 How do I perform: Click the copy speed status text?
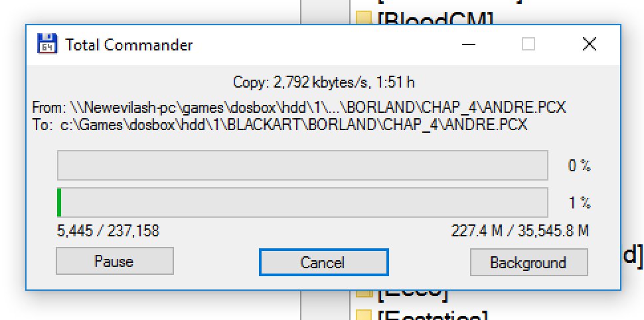[x=323, y=82]
